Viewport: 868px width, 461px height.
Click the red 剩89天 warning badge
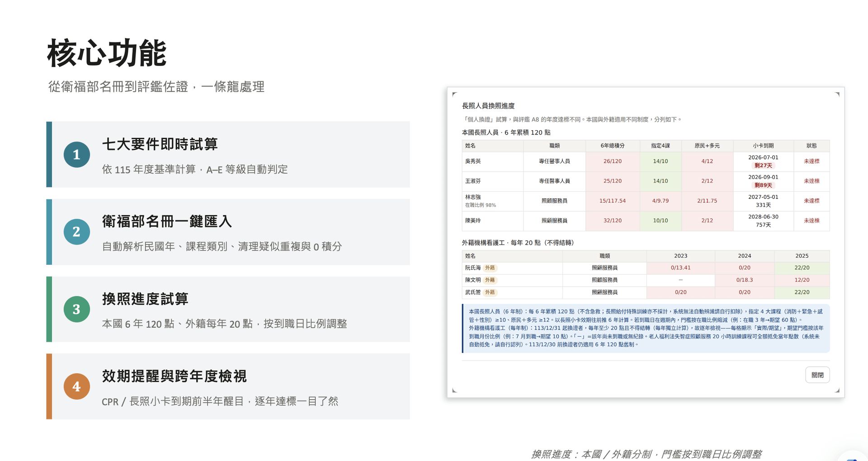click(763, 186)
